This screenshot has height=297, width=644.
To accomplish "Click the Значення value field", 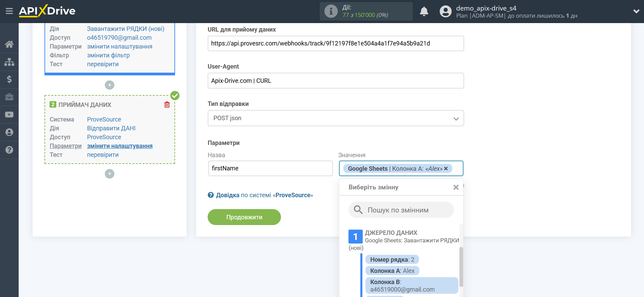I will click(x=401, y=168).
